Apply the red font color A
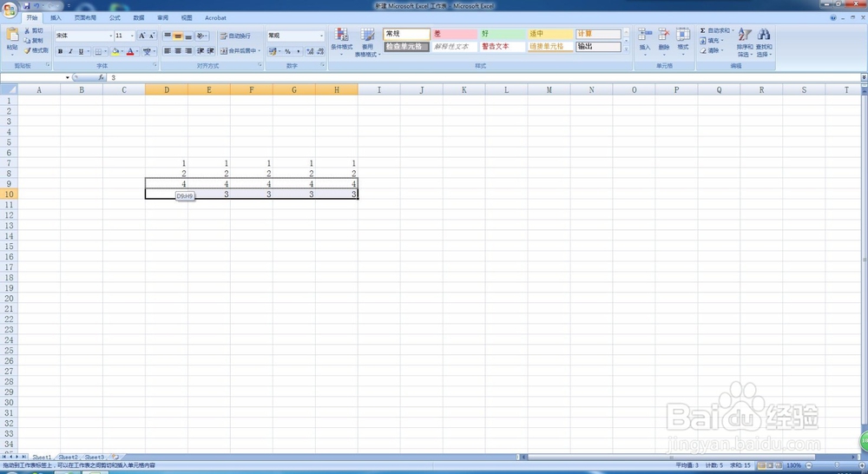Image resolution: width=868 pixels, height=474 pixels. 130,51
